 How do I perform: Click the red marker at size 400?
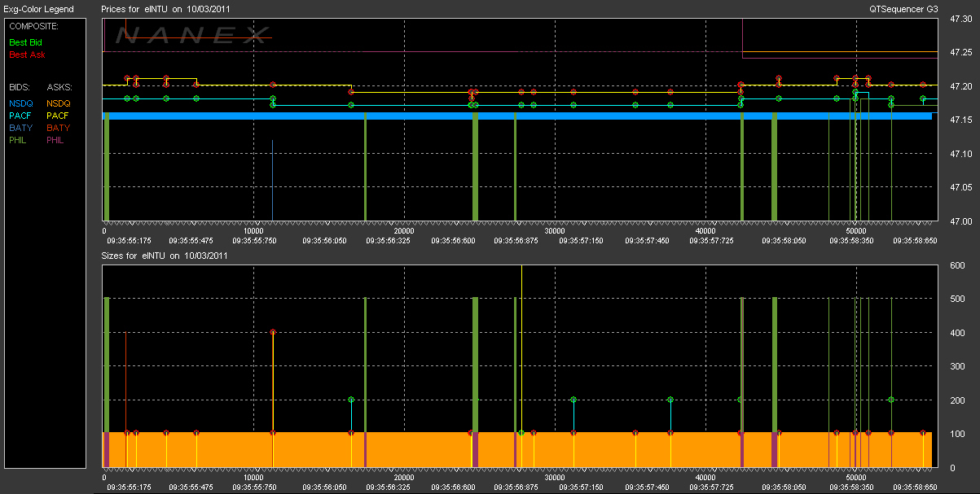point(272,332)
